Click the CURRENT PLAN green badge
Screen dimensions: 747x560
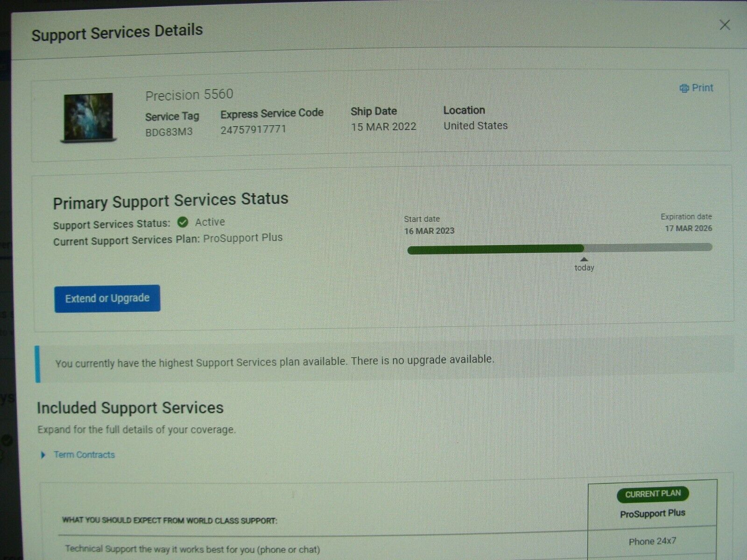[x=653, y=494]
